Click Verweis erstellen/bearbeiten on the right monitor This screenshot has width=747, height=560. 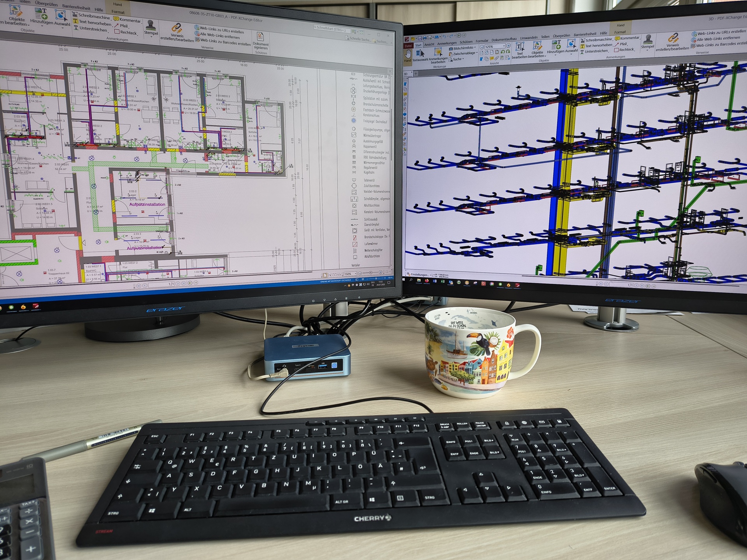click(672, 42)
